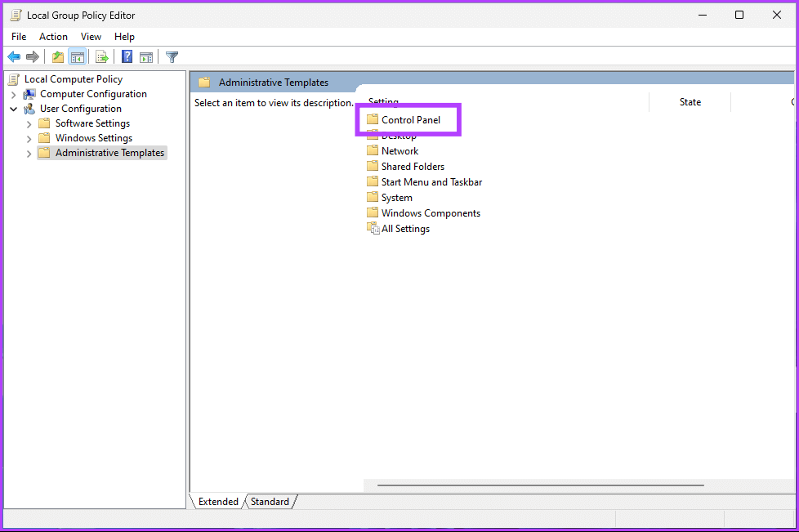The image size is (799, 532).
Task: Open the Help menu
Action: tap(124, 37)
